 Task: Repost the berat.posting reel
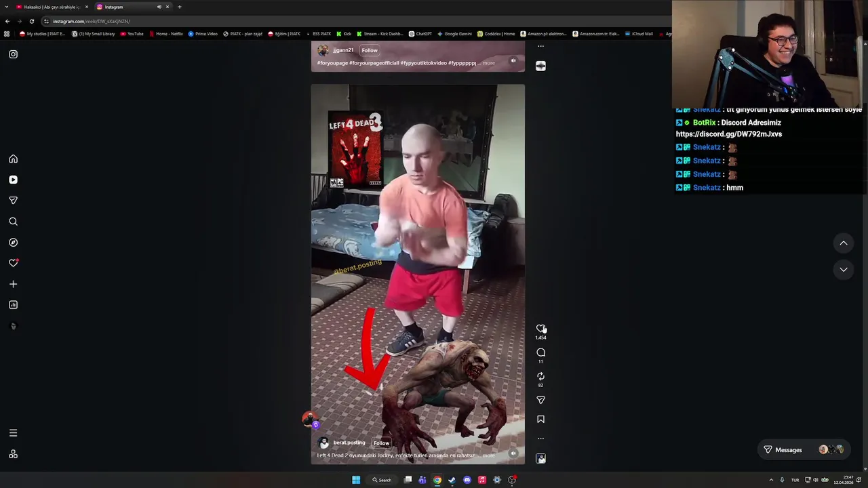[540, 376]
